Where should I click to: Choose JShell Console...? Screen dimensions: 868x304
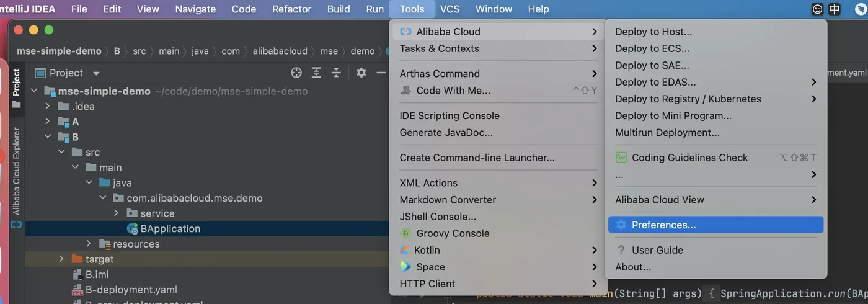click(498, 217)
